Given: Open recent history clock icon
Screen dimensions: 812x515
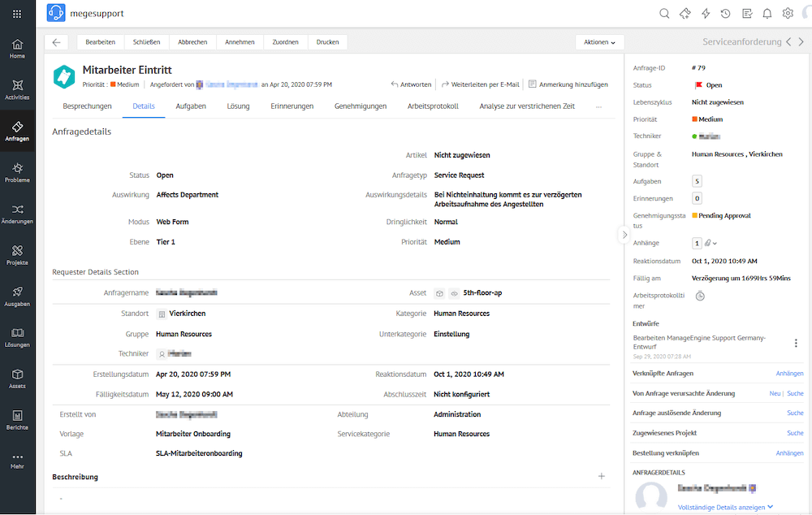Looking at the screenshot, I should [x=725, y=14].
